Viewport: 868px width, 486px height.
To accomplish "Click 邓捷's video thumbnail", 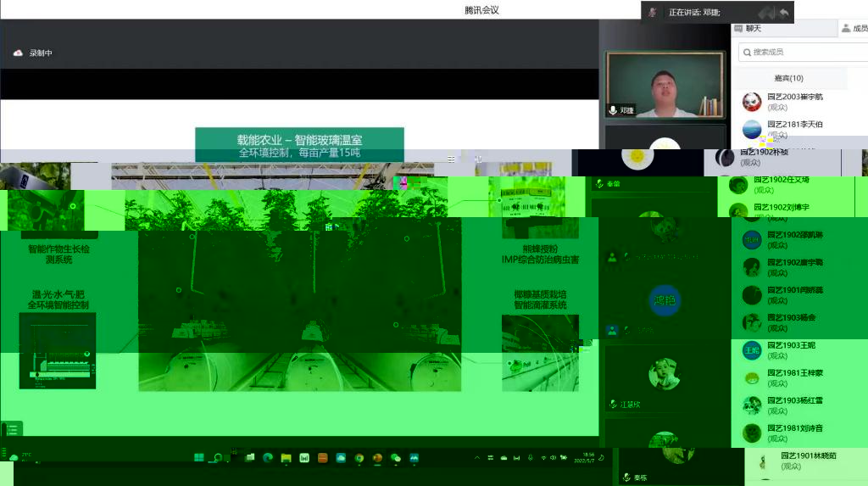I will [665, 85].
